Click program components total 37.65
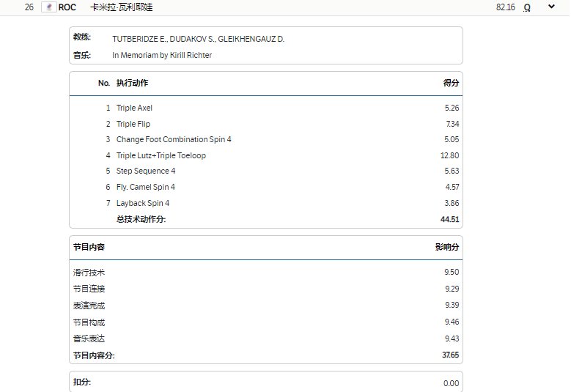The height and width of the screenshot is (392, 571). click(x=451, y=355)
